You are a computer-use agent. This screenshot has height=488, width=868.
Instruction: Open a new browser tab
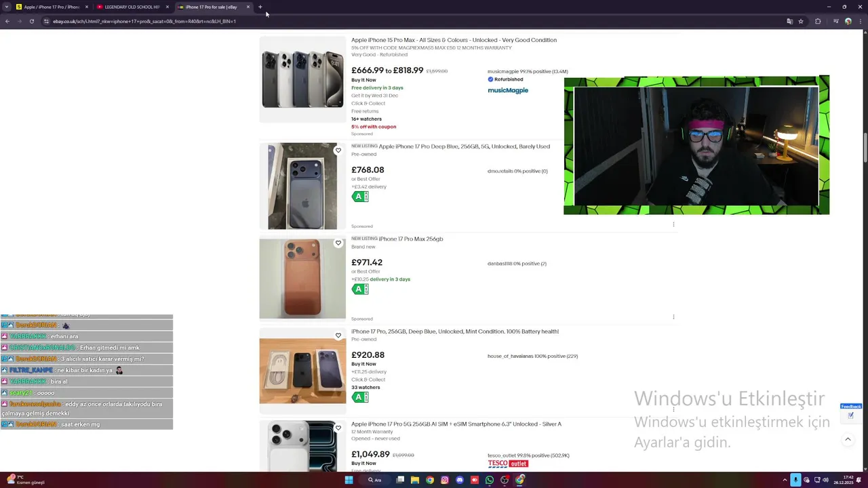coord(260,7)
